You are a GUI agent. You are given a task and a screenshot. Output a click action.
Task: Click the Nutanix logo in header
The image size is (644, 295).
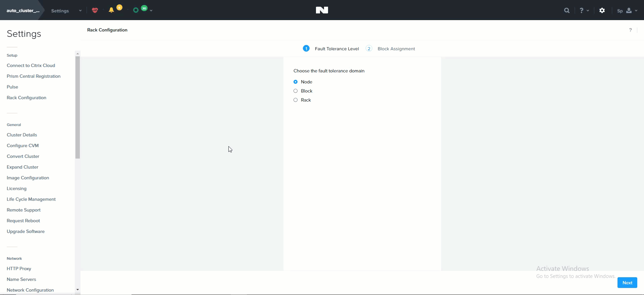pos(322,10)
